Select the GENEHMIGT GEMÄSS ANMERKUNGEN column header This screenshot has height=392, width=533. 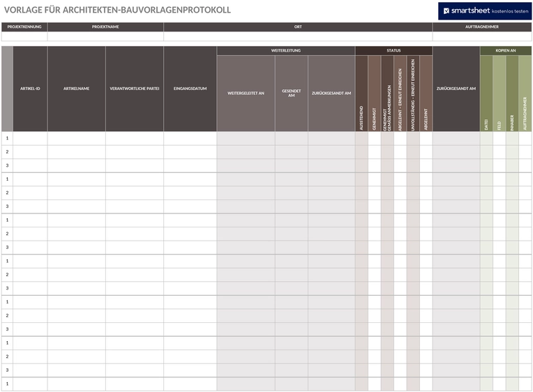[387, 93]
